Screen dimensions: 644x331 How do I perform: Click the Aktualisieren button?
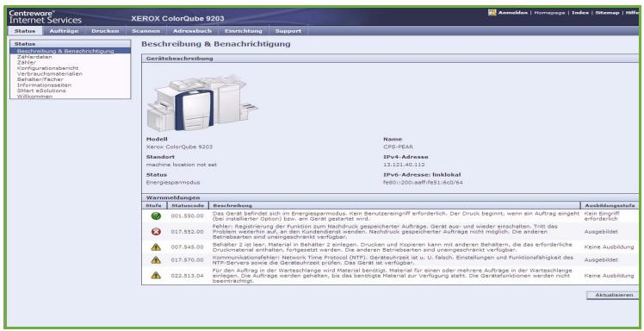612,295
